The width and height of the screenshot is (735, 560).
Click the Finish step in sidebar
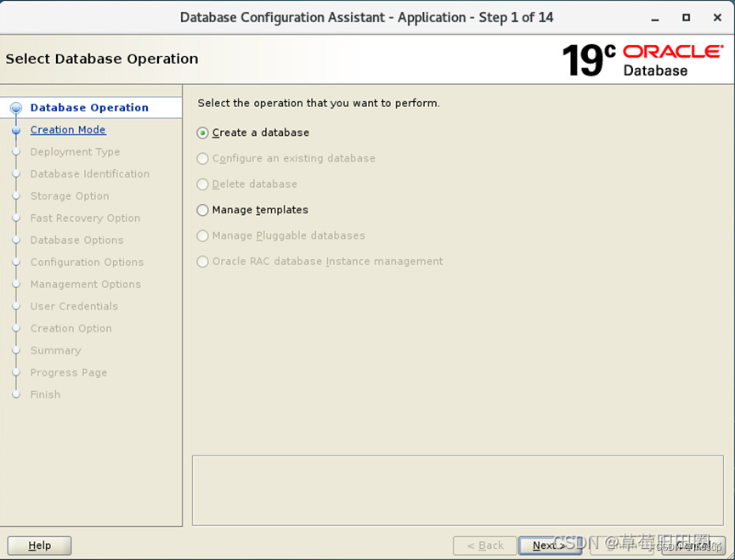point(46,394)
